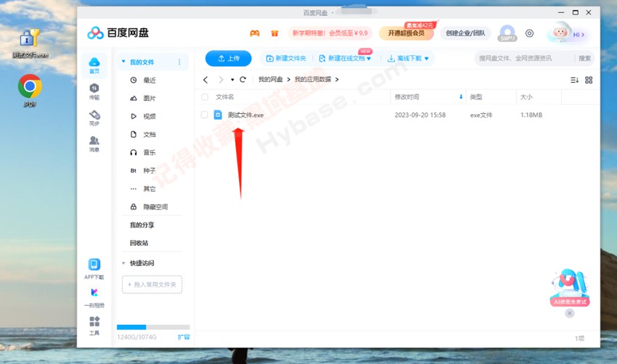Open the settings hexagon icon in header
Screen dimensions: 617x364
click(x=530, y=33)
